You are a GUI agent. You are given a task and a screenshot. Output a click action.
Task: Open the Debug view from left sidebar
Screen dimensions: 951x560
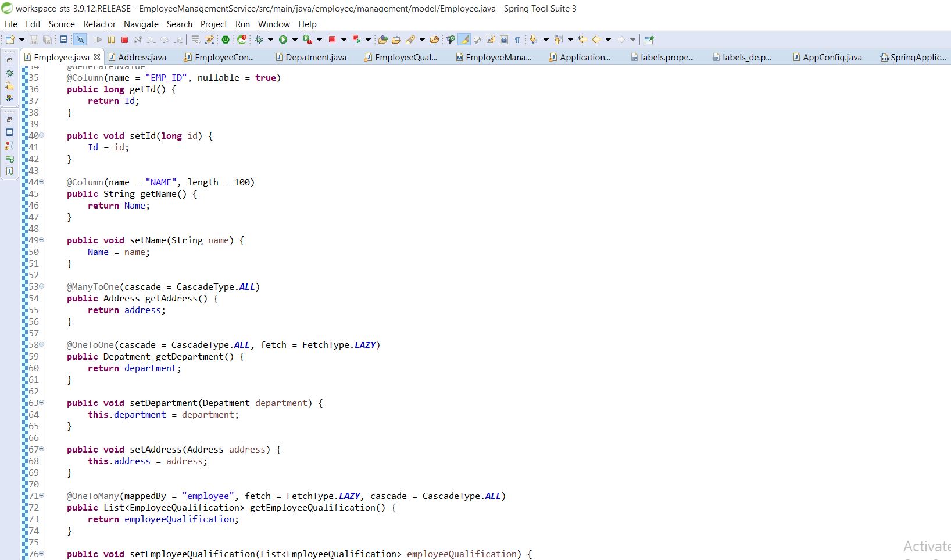[x=9, y=73]
